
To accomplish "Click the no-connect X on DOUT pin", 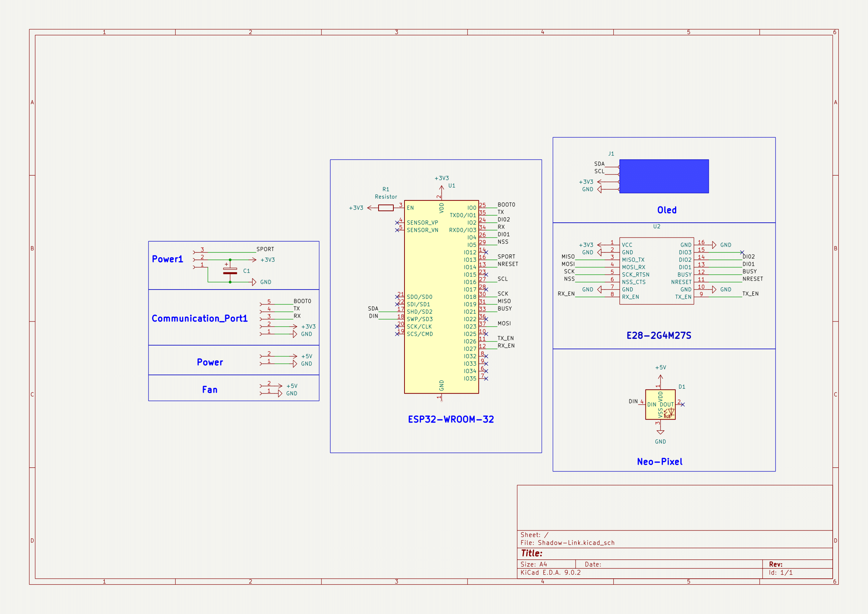I will (682, 405).
